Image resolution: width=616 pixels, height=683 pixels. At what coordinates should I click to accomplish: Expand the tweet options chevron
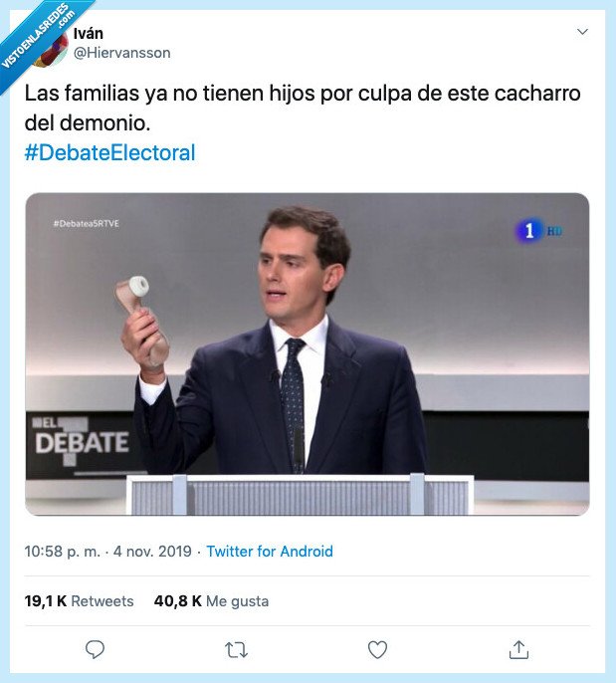click(x=582, y=33)
